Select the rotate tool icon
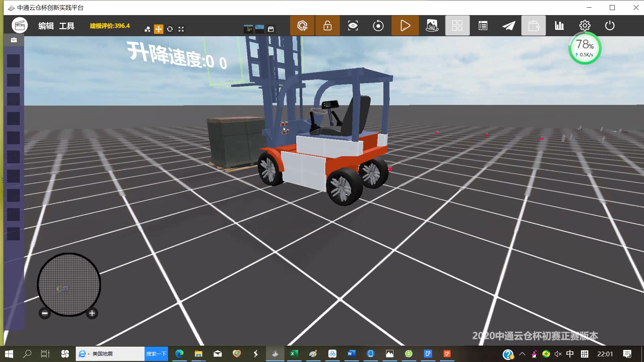644x362 pixels. [170, 29]
